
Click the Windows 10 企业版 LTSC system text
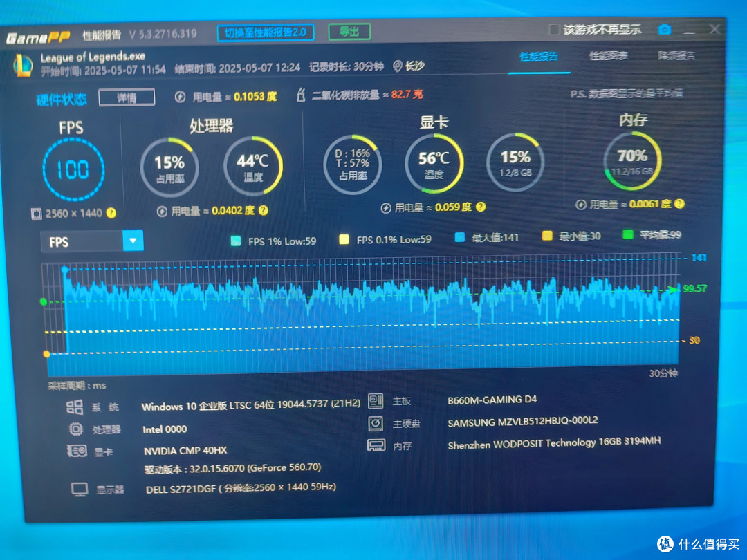tap(251, 404)
